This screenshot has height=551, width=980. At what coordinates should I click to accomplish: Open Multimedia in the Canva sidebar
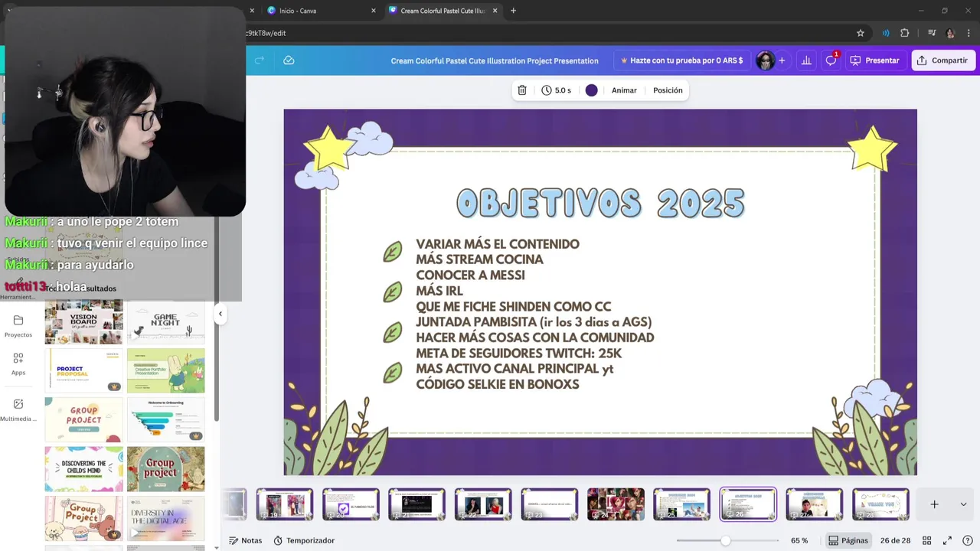18,410
